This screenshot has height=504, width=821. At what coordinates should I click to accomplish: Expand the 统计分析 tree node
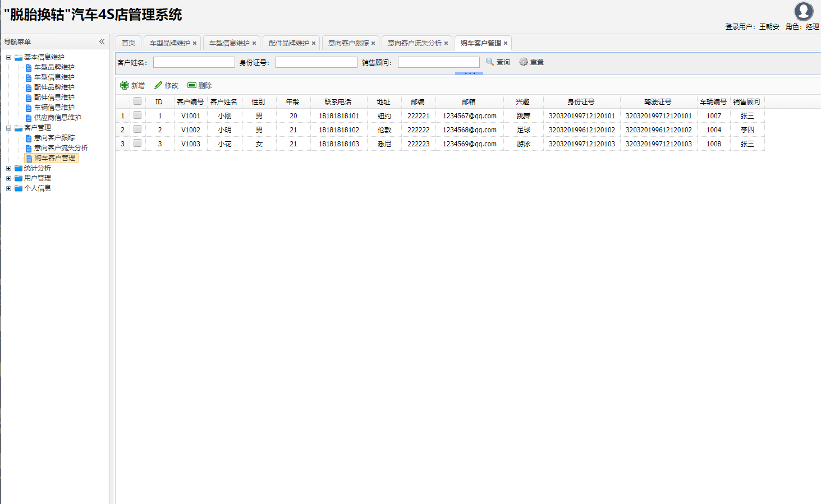(8, 168)
